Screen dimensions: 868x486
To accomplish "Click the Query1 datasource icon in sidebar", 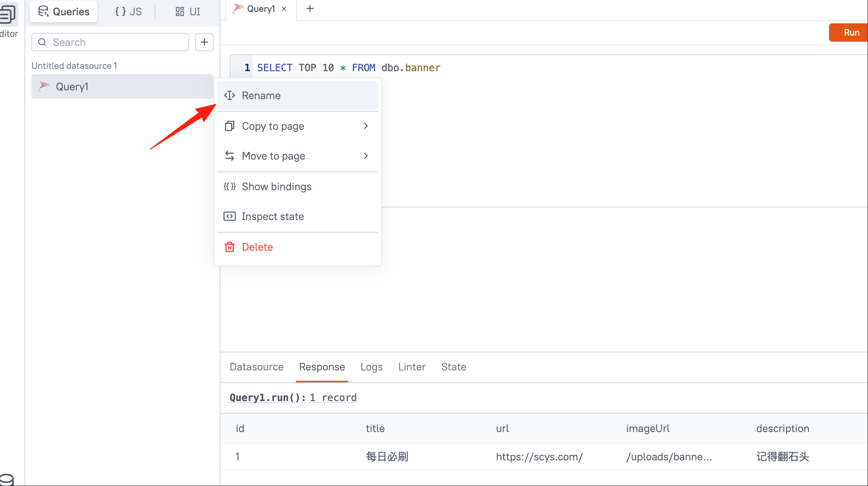I will (x=44, y=86).
